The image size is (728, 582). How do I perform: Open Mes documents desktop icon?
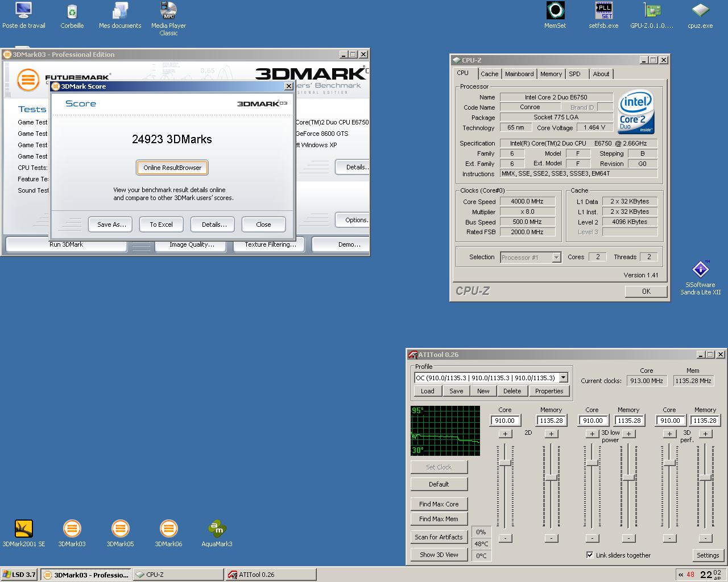120,15
